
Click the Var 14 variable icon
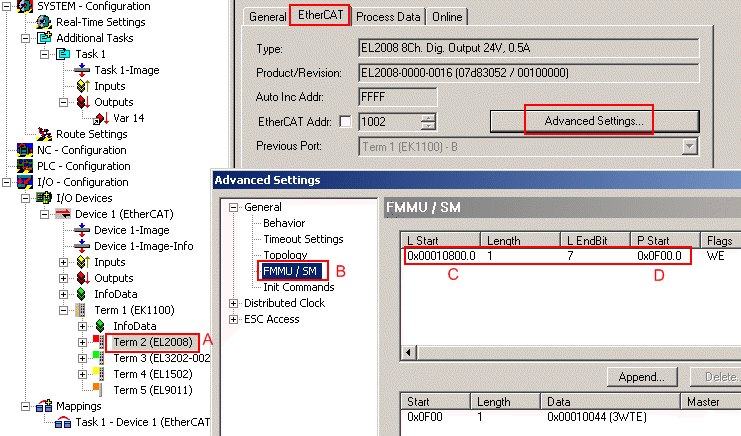[x=101, y=118]
